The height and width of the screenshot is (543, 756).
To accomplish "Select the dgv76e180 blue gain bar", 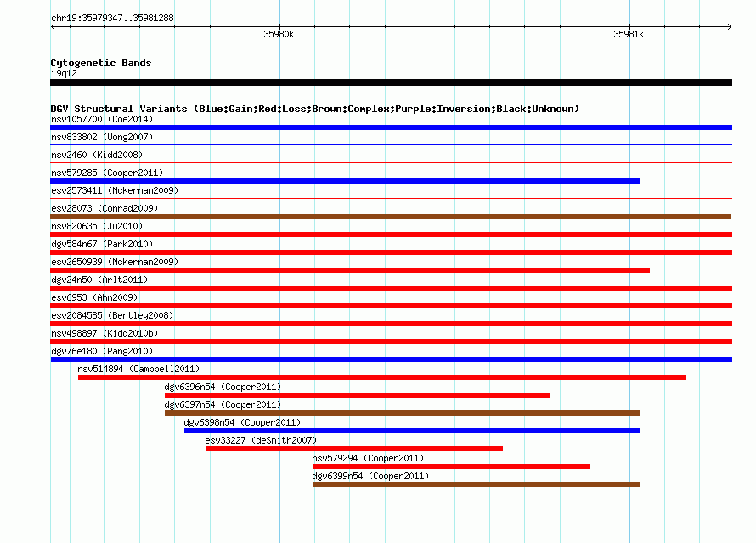I will point(391,359).
